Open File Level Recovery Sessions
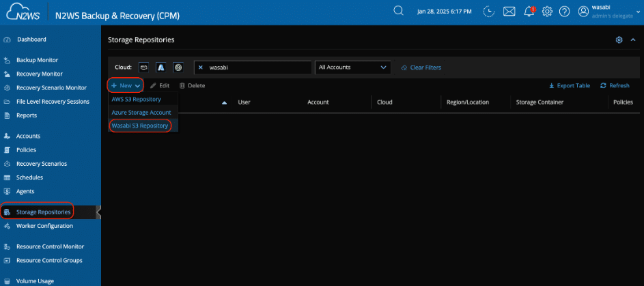The width and height of the screenshot is (644, 286). pyautogui.click(x=53, y=101)
